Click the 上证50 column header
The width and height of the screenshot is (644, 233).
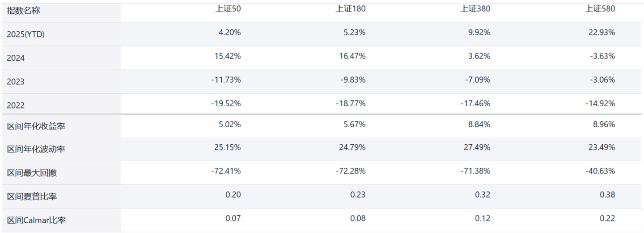[x=228, y=9]
